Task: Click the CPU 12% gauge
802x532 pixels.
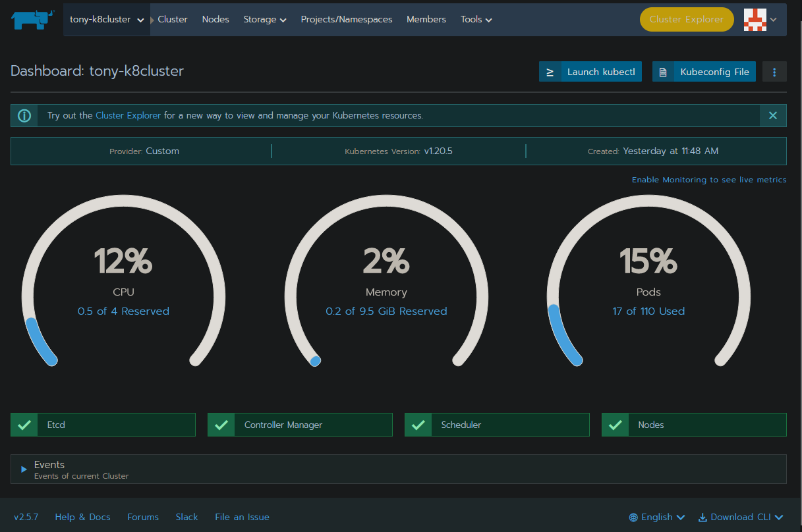Action: [123, 280]
